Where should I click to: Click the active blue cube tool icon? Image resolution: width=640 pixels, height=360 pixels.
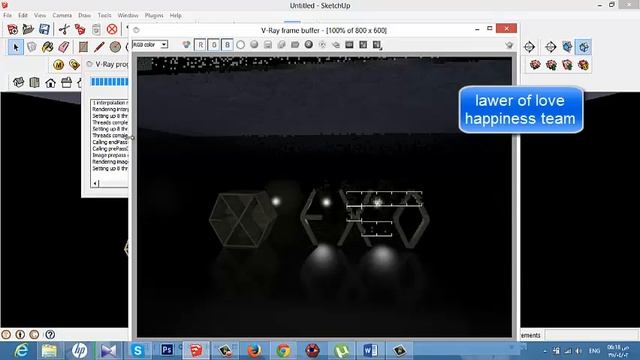[x=584, y=47]
